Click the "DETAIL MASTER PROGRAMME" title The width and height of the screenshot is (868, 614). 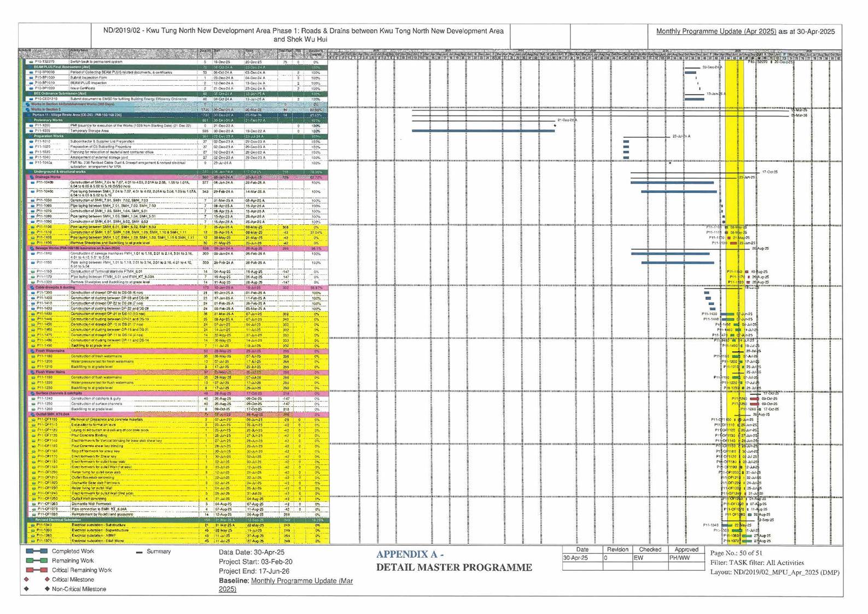(x=454, y=568)
